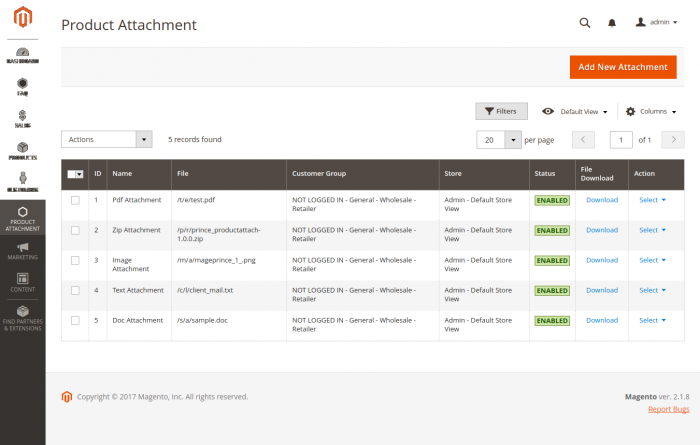Click the Magento logo icon
The height and width of the screenshot is (445, 700).
(x=22, y=19)
